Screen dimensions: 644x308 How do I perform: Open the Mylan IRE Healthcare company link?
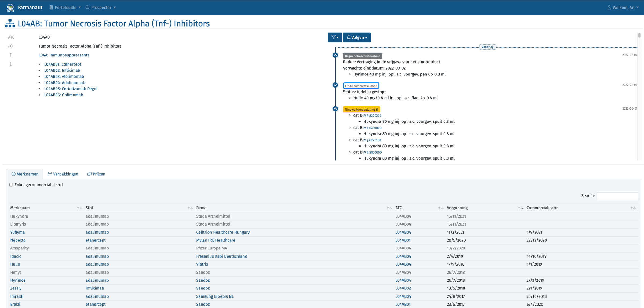click(215, 240)
